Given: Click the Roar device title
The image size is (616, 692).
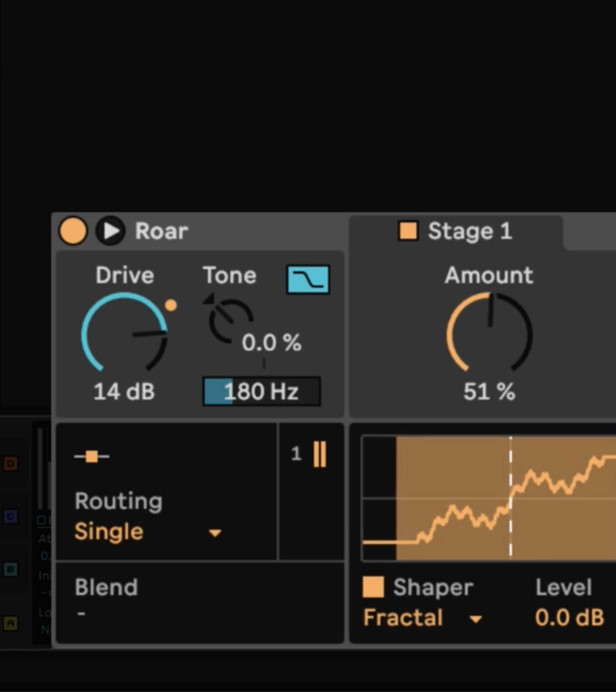Looking at the screenshot, I should (161, 231).
